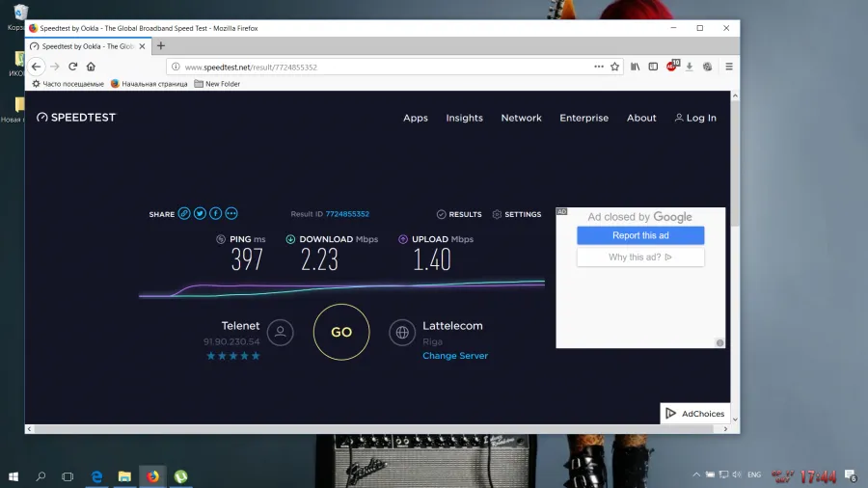Click the Lattelecom server globe icon
868x488 pixels.
[402, 332]
